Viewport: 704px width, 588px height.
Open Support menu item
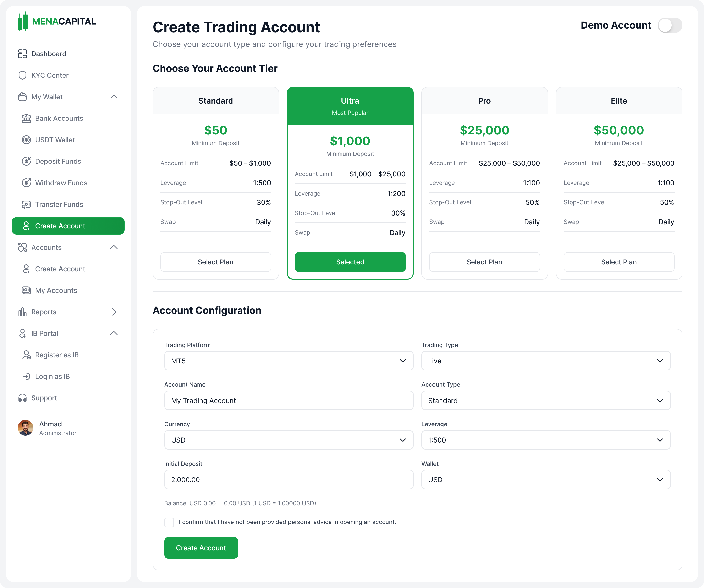[68, 398]
